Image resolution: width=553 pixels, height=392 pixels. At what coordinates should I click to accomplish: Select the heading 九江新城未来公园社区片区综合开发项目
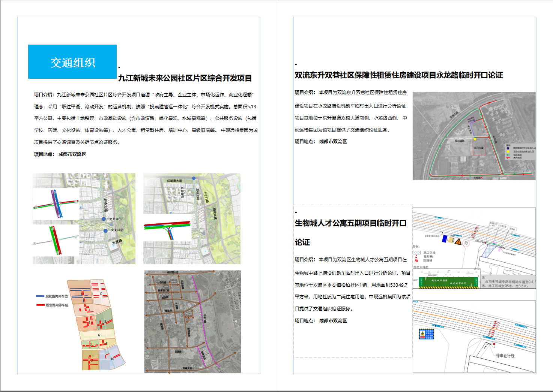[185, 78]
